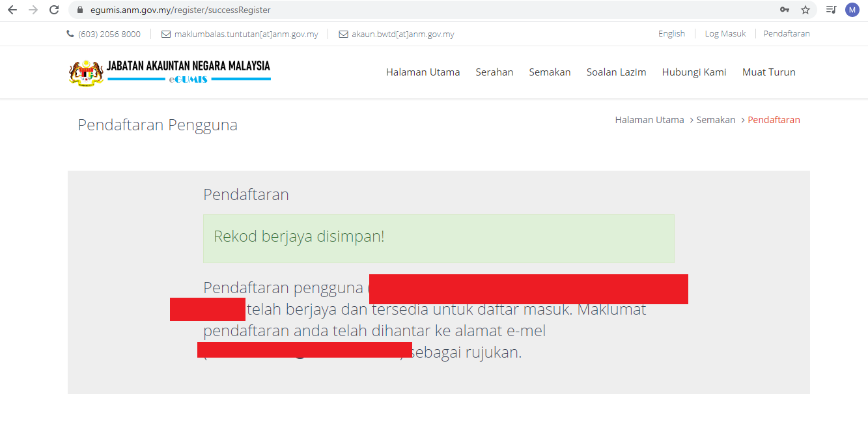Open saved passwords key icon

click(785, 10)
